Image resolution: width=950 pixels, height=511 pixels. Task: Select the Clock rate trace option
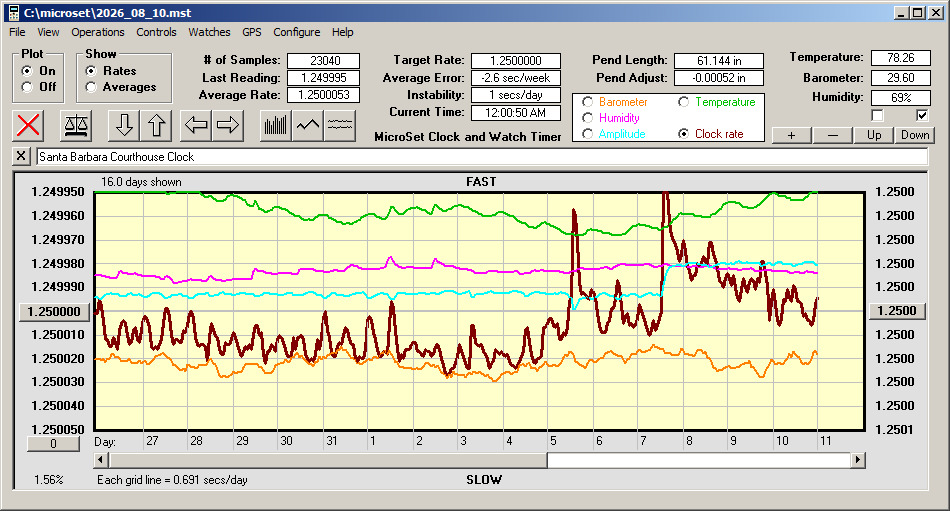click(x=683, y=133)
